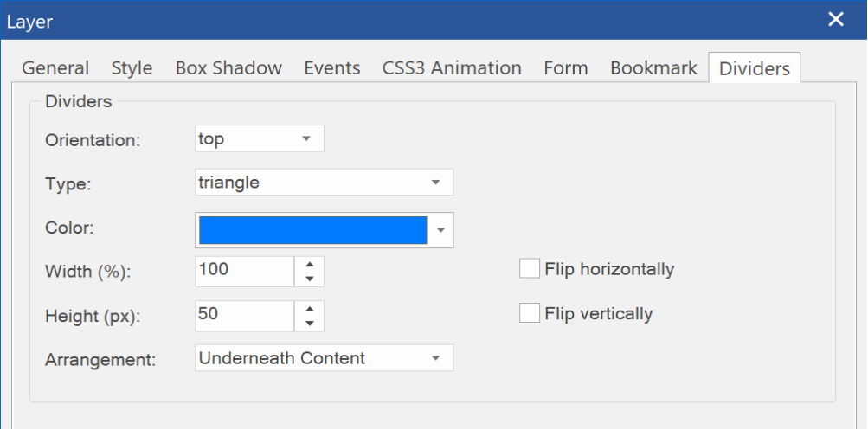This screenshot has height=430, width=868.
Task: Click the Height (px) input field
Action: click(245, 316)
